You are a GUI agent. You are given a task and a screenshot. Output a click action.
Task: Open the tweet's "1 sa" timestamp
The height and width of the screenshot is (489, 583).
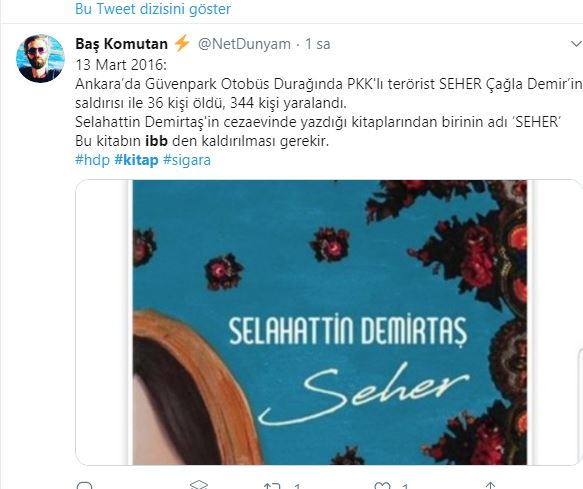318,44
